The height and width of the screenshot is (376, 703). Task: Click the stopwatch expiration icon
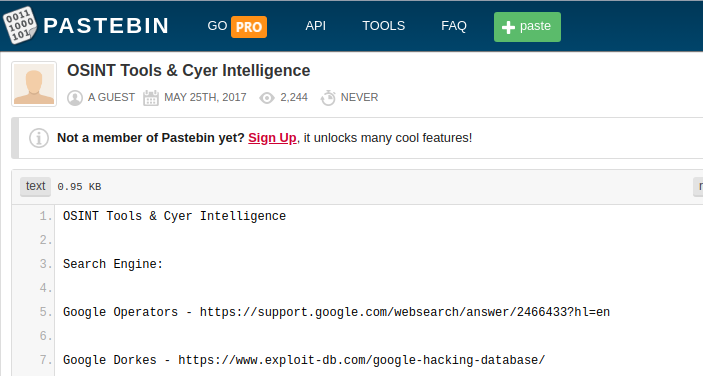click(328, 98)
